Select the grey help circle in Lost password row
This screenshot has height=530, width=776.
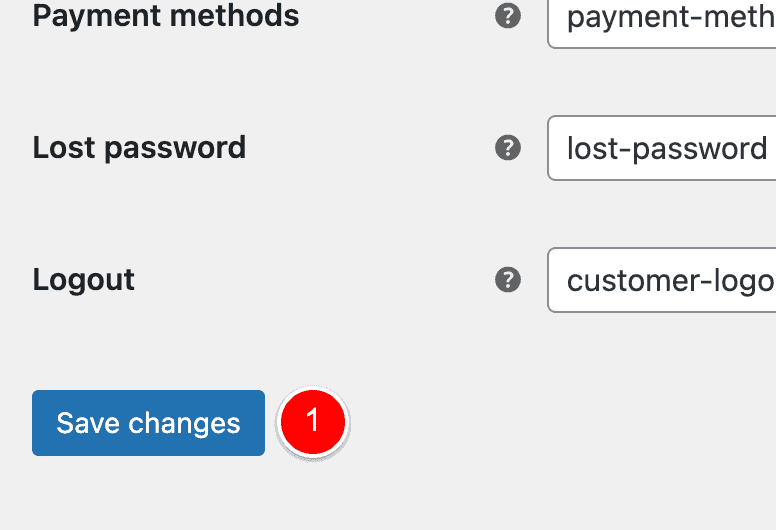[508, 147]
